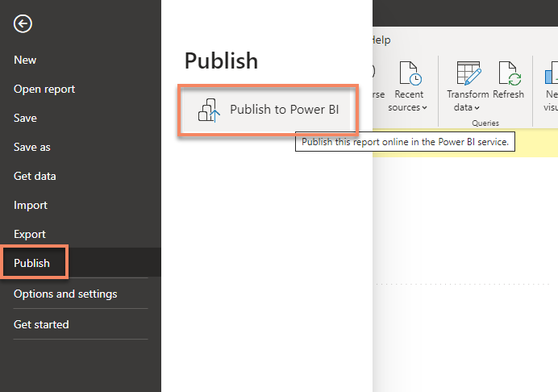Select Import in the File menu
This screenshot has width=558, height=392.
31,205
